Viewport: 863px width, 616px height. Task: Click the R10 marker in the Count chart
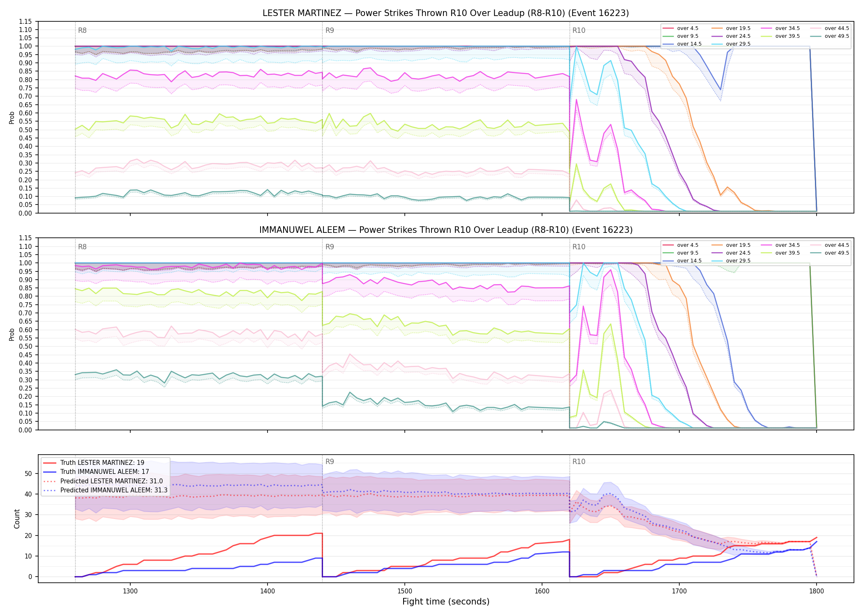click(x=579, y=462)
